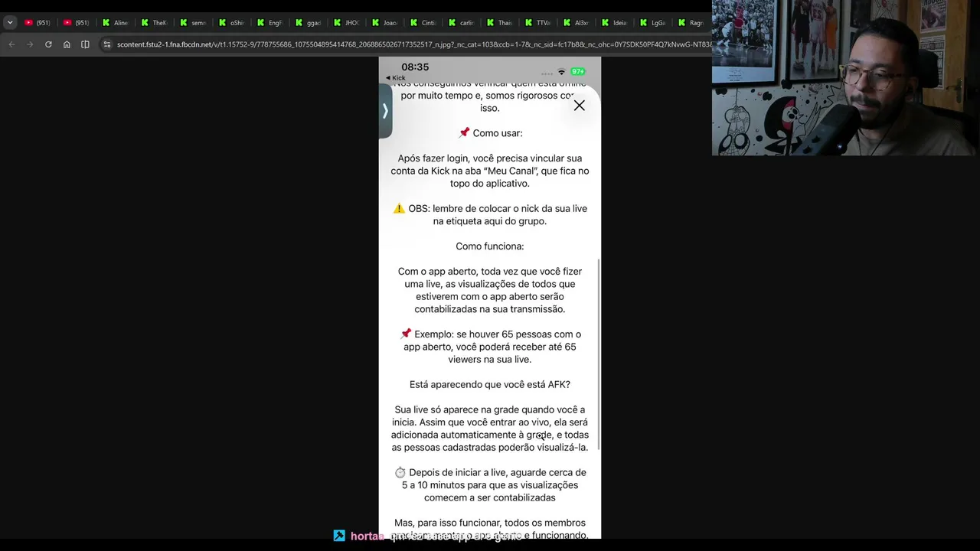Click the "Como usar:" heading
This screenshot has width=980, height=551.
[498, 133]
